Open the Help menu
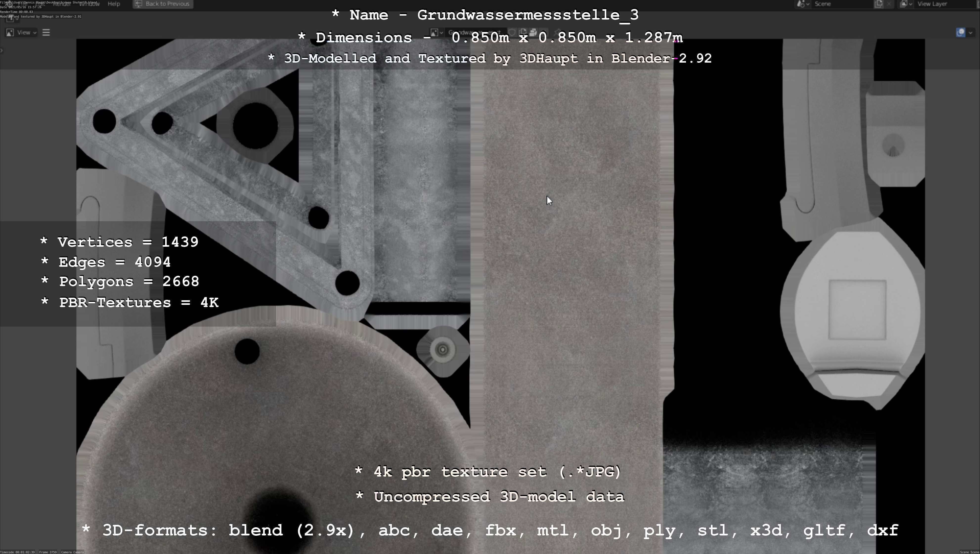 [114, 4]
